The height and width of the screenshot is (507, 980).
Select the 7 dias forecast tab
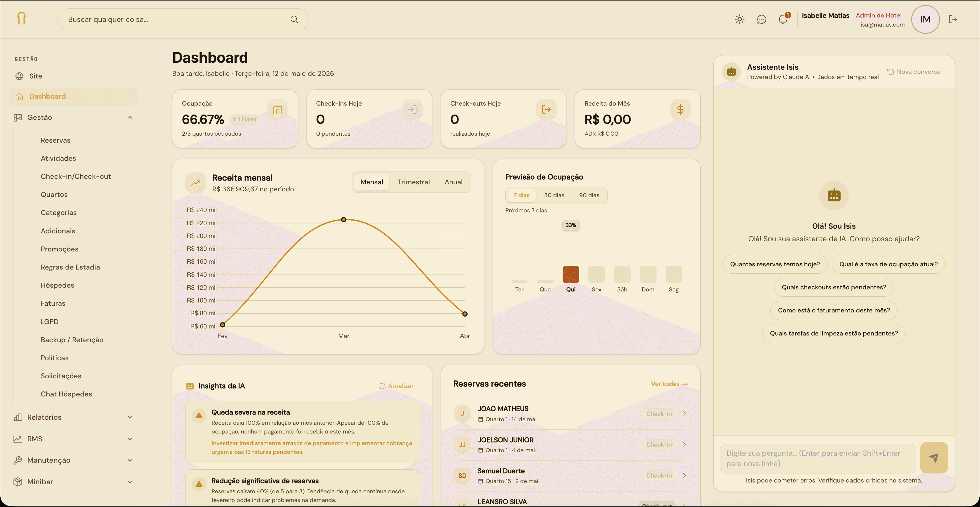click(x=521, y=195)
